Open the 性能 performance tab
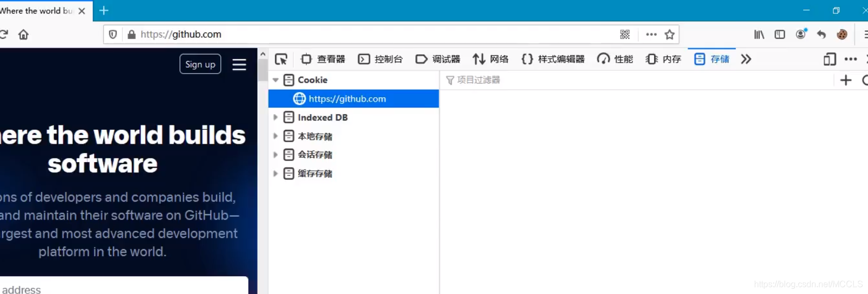 tap(615, 59)
